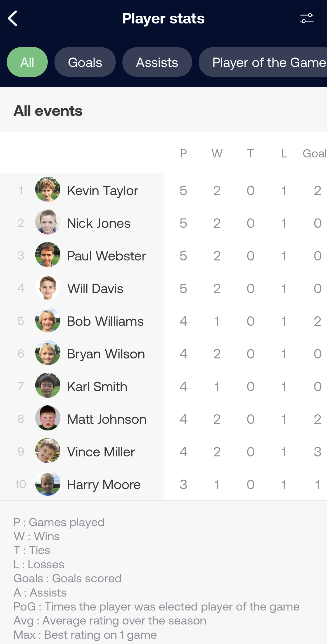Switch to the Assists tab
This screenshot has width=327, height=644.
[157, 62]
